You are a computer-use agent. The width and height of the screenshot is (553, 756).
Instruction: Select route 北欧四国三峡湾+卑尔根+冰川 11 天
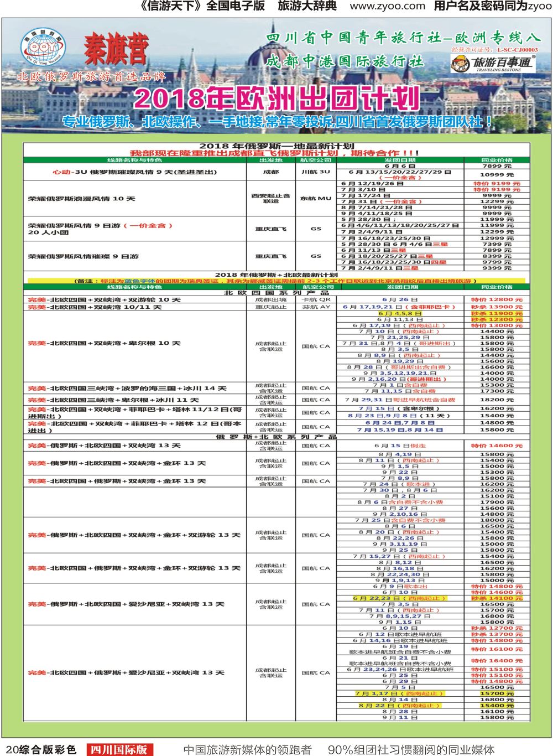(x=113, y=400)
